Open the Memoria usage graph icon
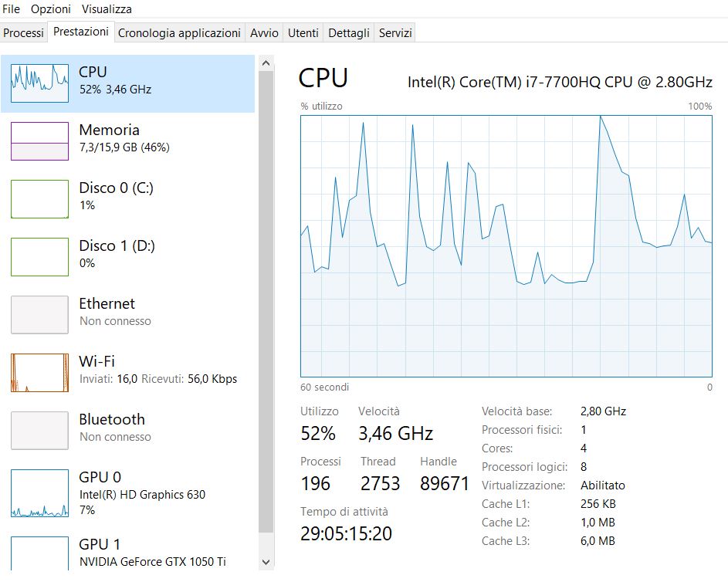 click(39, 141)
